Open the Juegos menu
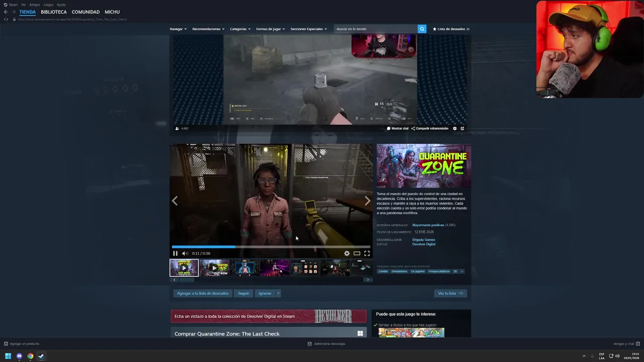The height and width of the screenshot is (362, 644). pos(48,5)
